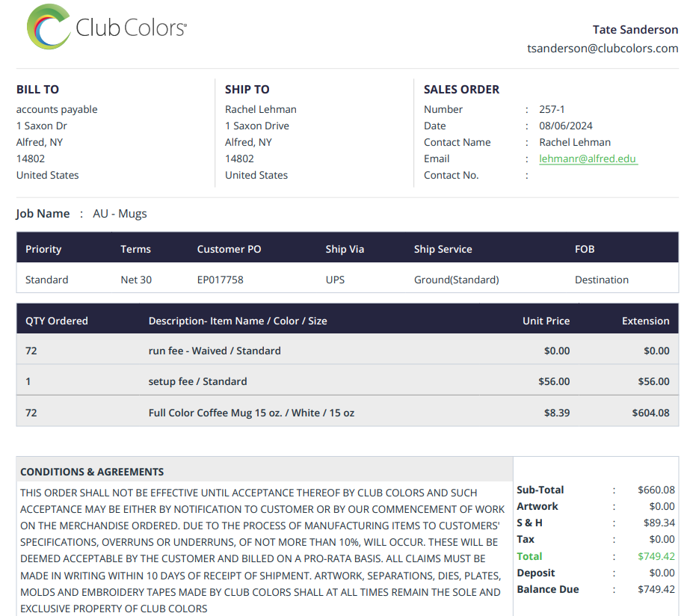This screenshot has height=616, width=690.
Task: Click the name Tate Sanderson
Action: pos(635,29)
